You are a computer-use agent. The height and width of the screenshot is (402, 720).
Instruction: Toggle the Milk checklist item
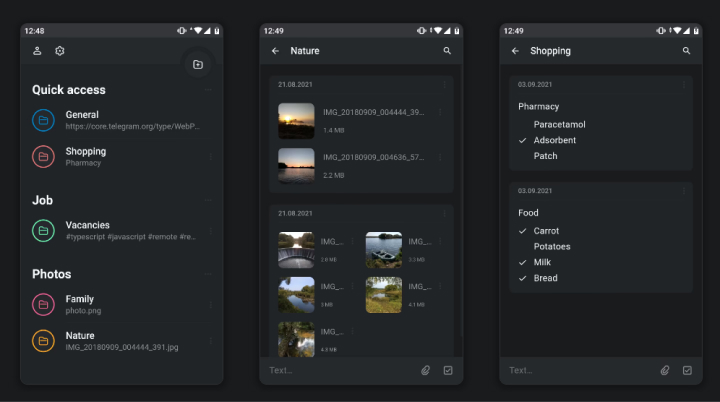(523, 262)
